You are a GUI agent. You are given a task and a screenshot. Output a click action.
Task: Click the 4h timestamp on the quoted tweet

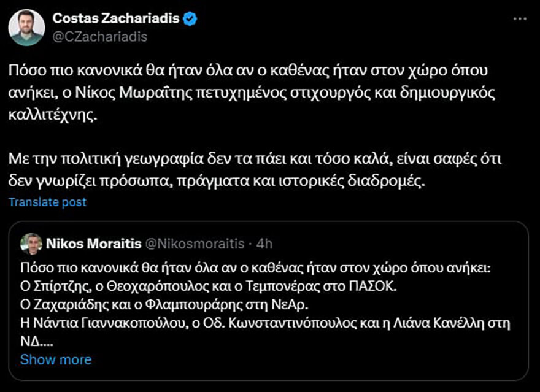point(264,243)
